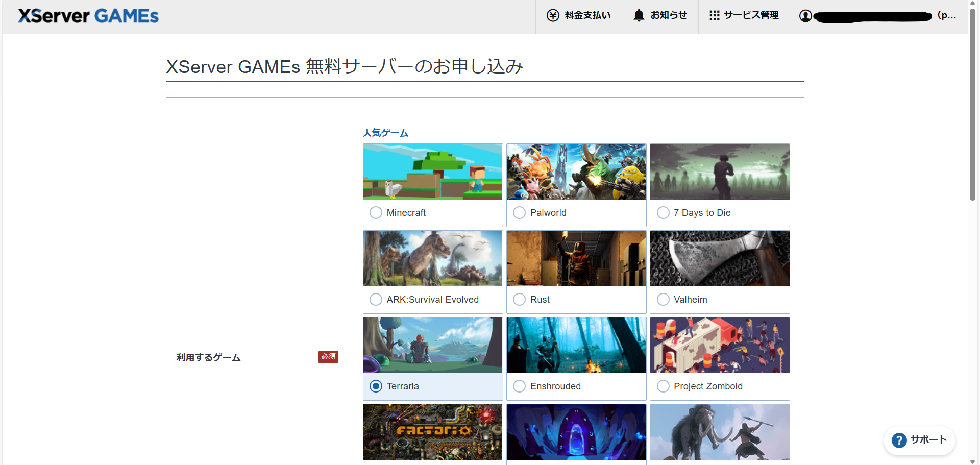Click the XServer GAMEs logo
This screenshot has width=980, height=465.
88,16
